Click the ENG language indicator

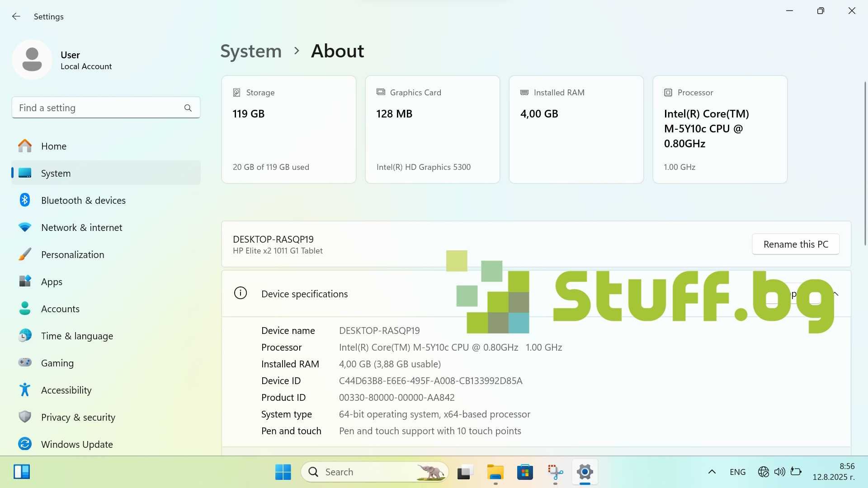point(738,472)
